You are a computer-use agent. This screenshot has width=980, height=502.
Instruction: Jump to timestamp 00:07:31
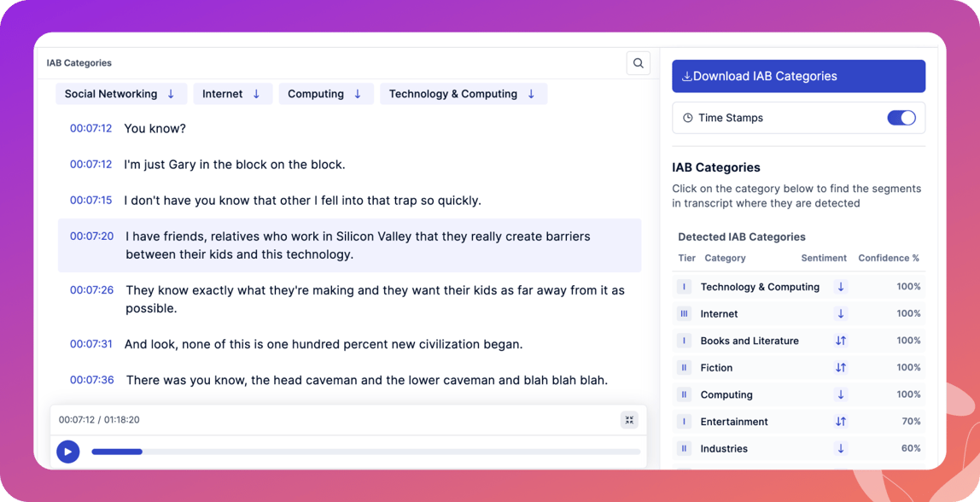click(x=90, y=343)
